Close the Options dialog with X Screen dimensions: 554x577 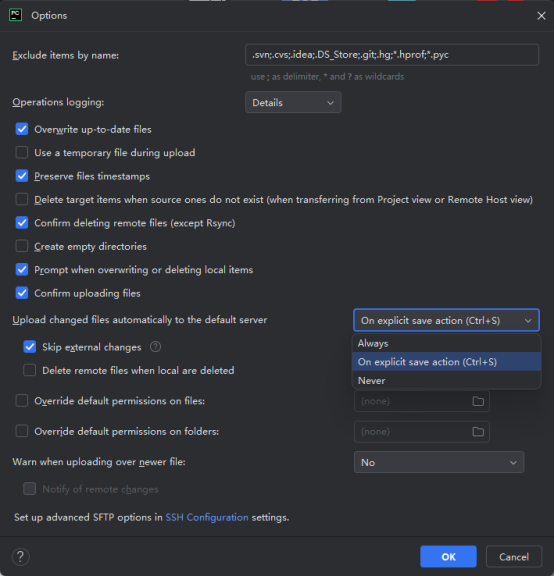pyautogui.click(x=541, y=16)
